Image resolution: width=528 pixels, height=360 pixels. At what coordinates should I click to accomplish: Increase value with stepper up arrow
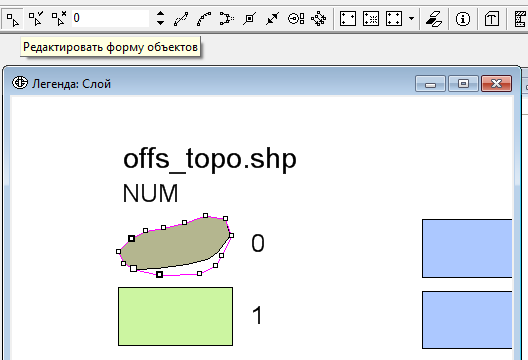click(x=161, y=14)
